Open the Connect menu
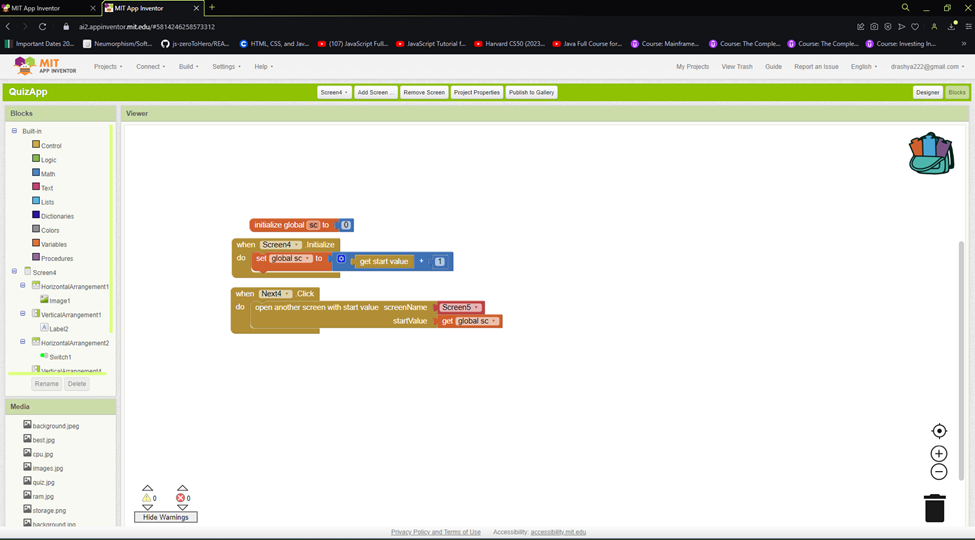 pos(150,67)
